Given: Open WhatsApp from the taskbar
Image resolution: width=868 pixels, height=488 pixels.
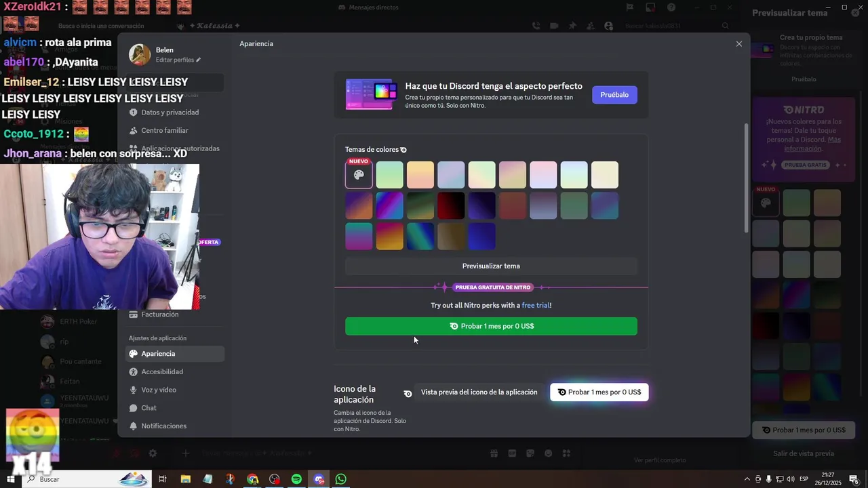Looking at the screenshot, I should 341,479.
